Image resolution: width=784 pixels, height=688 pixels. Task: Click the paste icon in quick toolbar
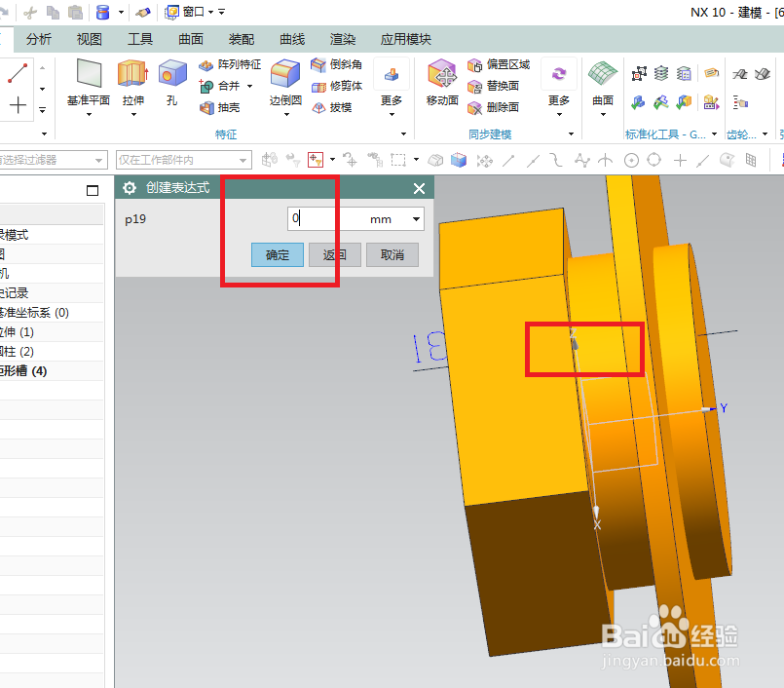click(x=75, y=12)
